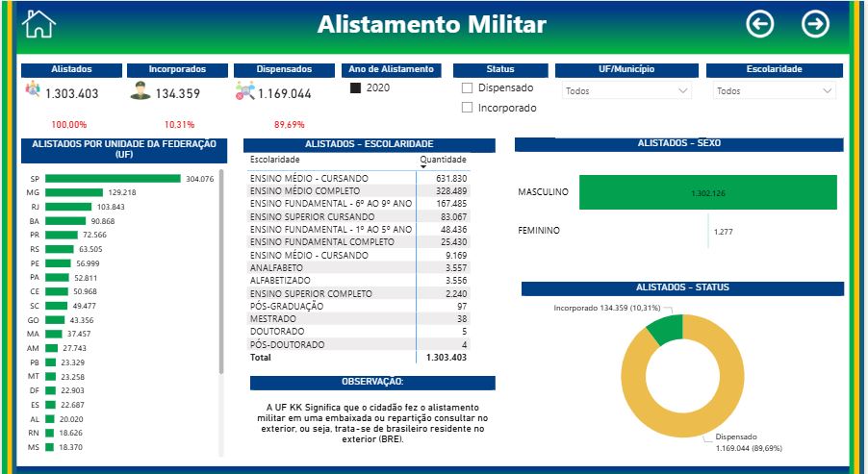The image size is (868, 474).
Task: Click the SC value 49.477
Action: click(84, 306)
